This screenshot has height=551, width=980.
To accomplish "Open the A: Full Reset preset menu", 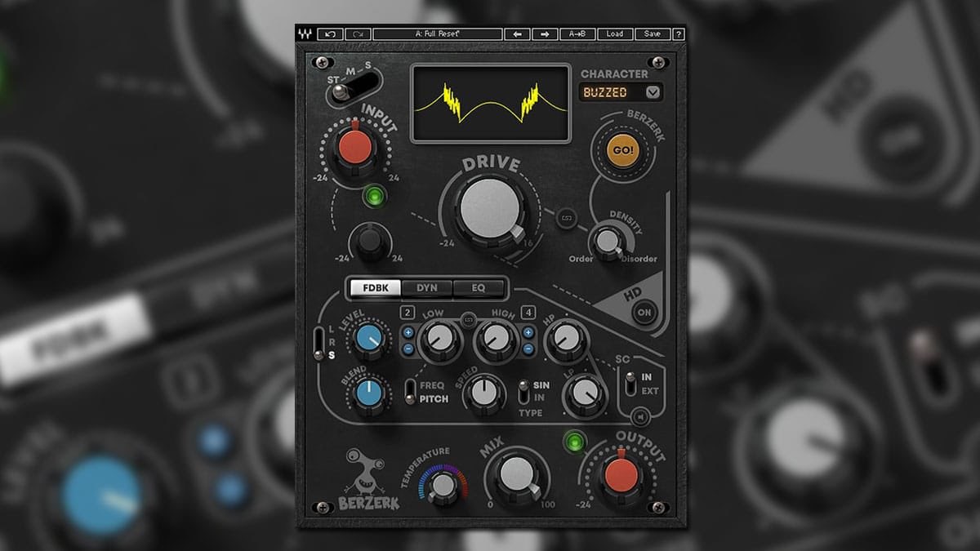I will click(438, 34).
